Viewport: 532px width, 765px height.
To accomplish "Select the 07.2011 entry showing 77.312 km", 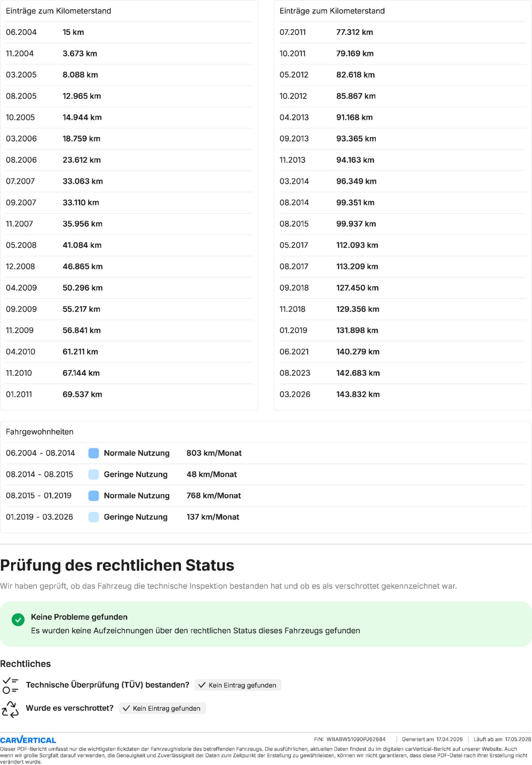I will (354, 32).
